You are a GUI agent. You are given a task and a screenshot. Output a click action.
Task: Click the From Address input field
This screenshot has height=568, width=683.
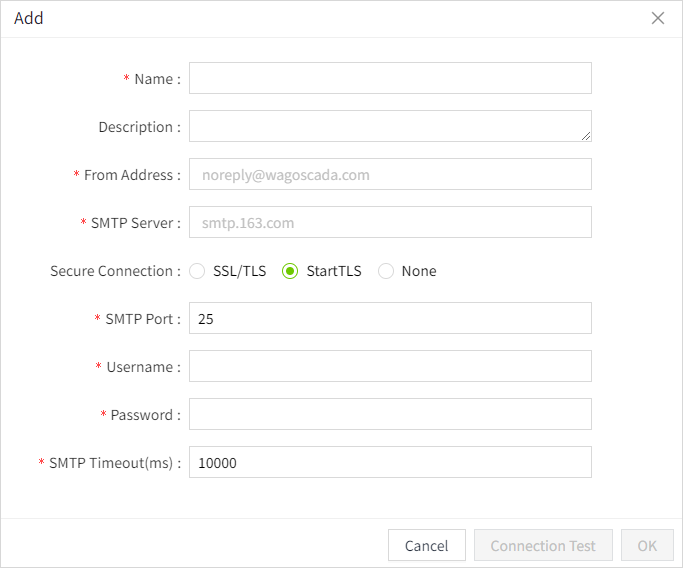390,174
